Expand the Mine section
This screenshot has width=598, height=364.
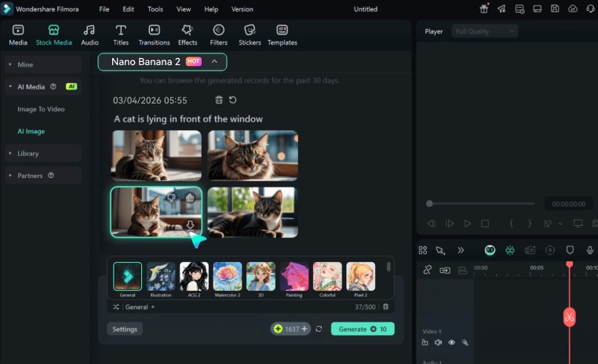43,65
